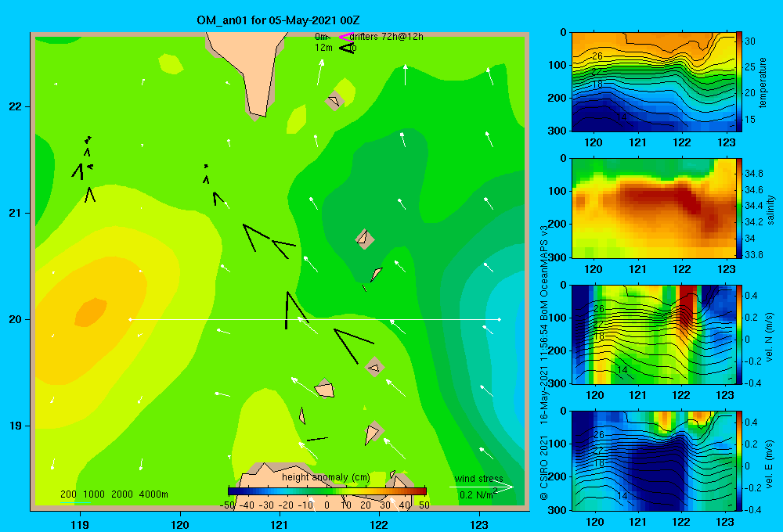Viewport: 783px width, 532px height.
Task: Click the temperature section panel
Action: pyautogui.click(x=653, y=82)
